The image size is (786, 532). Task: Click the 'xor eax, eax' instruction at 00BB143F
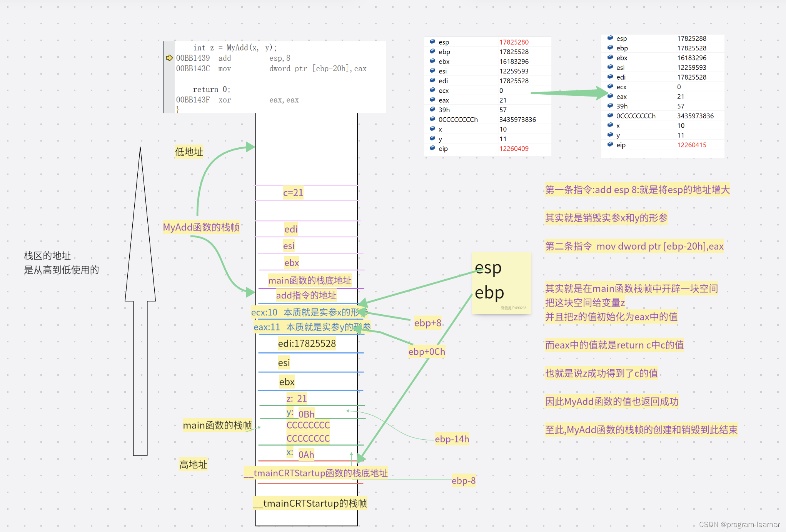point(237,100)
